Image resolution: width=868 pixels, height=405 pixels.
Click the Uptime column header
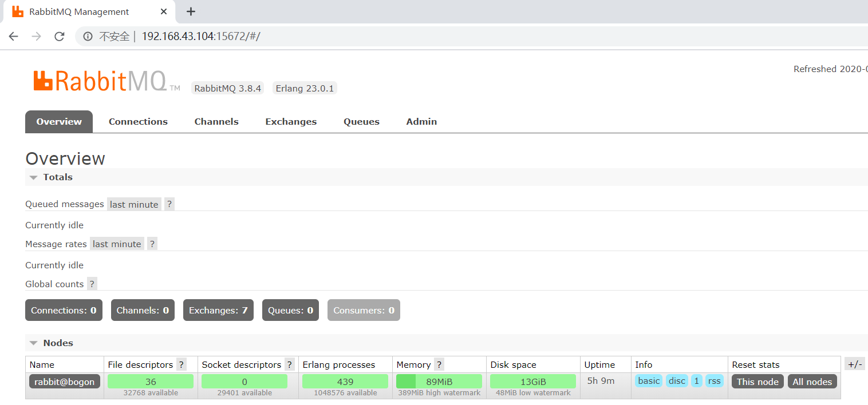coord(599,364)
